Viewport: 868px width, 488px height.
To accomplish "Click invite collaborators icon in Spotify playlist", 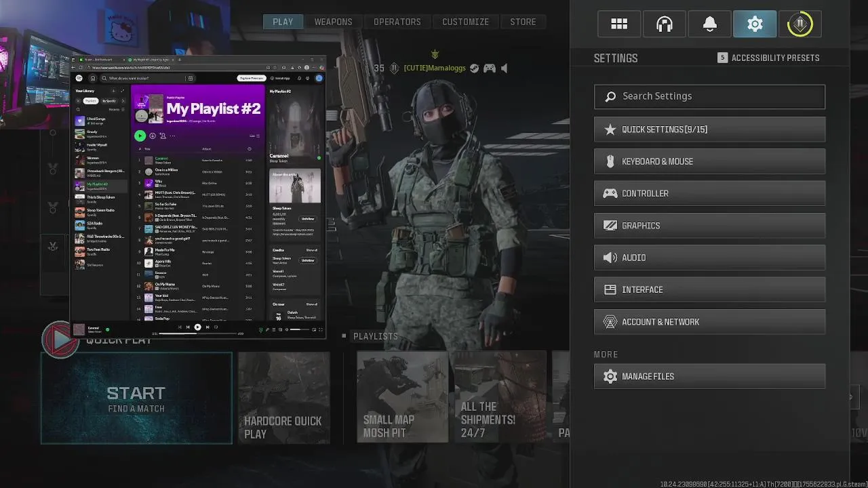I will 163,136.
